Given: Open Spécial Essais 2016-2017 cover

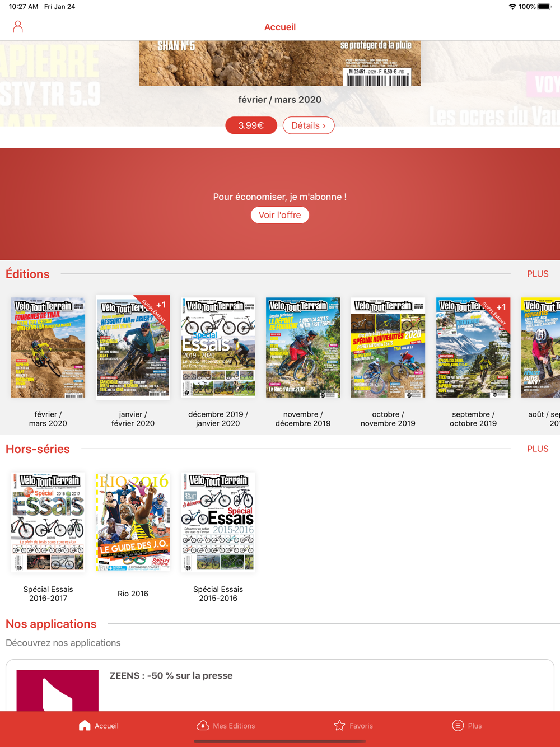Looking at the screenshot, I should click(48, 522).
